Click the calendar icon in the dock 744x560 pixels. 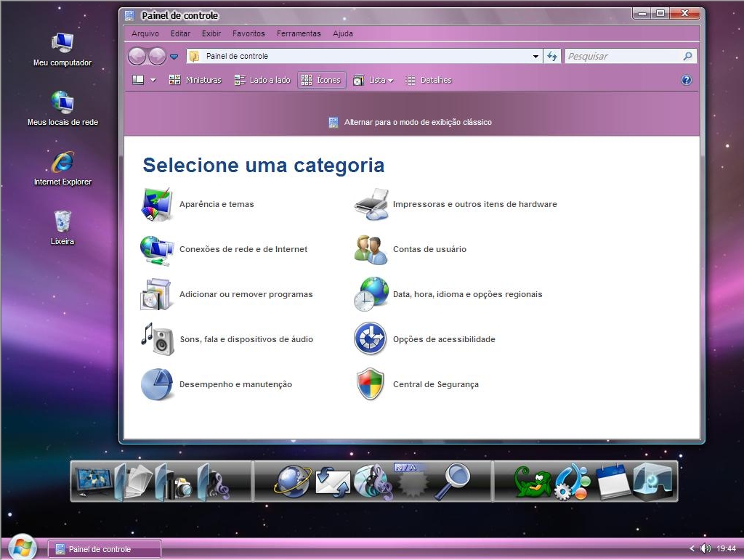(x=613, y=481)
